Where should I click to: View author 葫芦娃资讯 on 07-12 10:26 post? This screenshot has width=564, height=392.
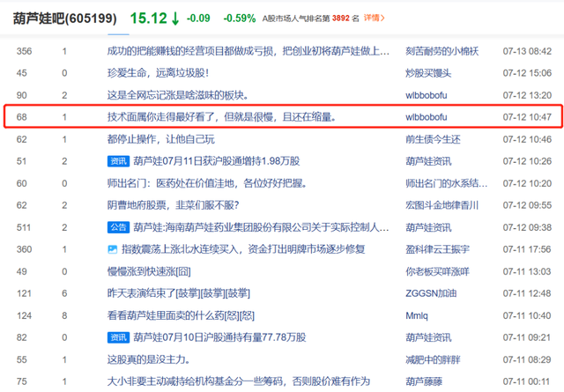pos(428,161)
